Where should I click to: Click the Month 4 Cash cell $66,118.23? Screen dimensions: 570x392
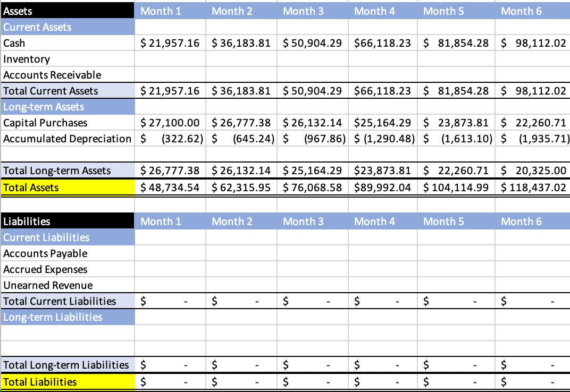pos(383,43)
